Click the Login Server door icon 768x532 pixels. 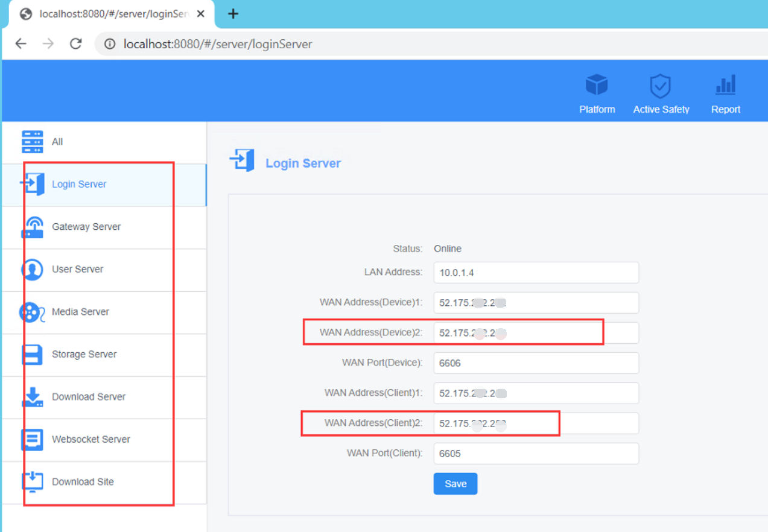[33, 184]
